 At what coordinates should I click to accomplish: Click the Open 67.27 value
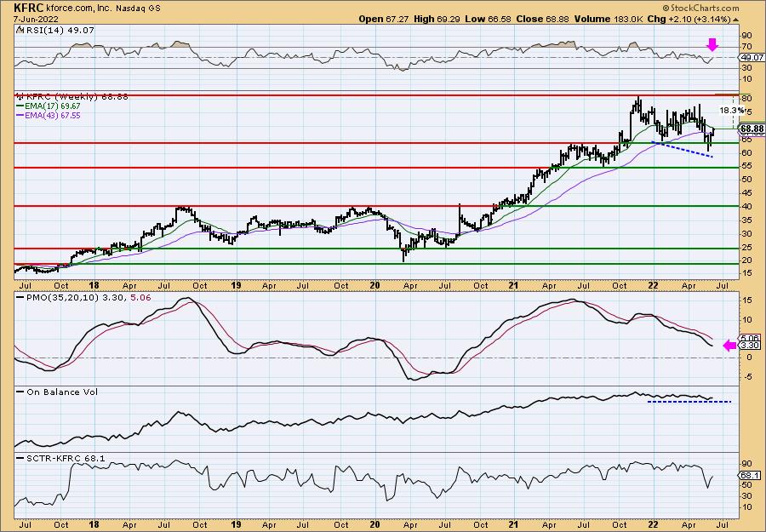pos(384,19)
